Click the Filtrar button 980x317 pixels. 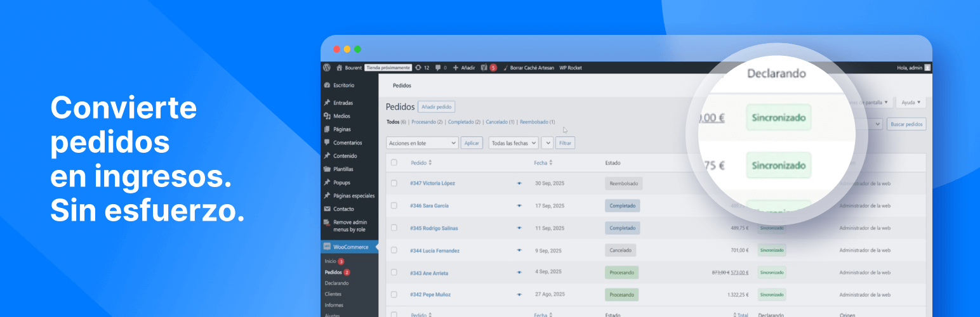(566, 143)
